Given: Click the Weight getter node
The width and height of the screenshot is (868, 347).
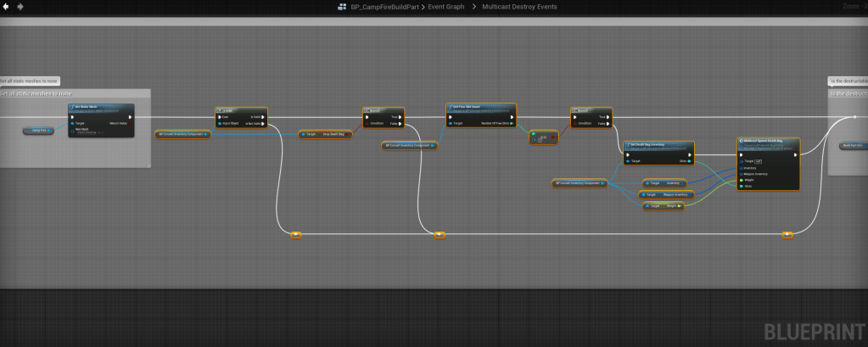Looking at the screenshot, I should coord(666,206).
